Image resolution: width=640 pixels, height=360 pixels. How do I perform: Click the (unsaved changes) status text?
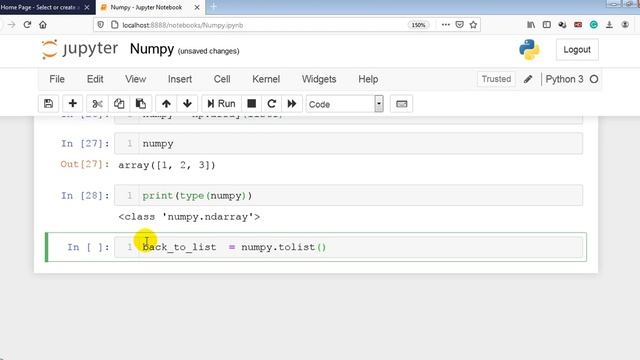pos(209,51)
